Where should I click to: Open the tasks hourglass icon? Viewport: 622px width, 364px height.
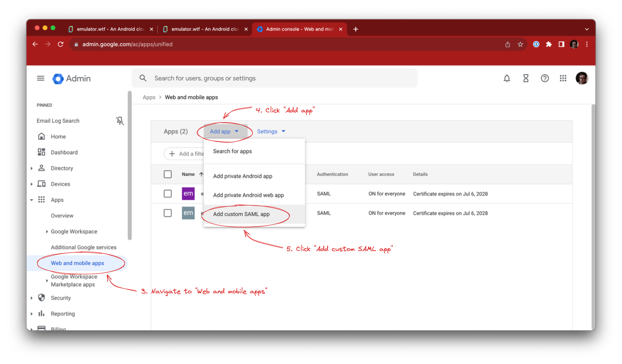(x=526, y=78)
